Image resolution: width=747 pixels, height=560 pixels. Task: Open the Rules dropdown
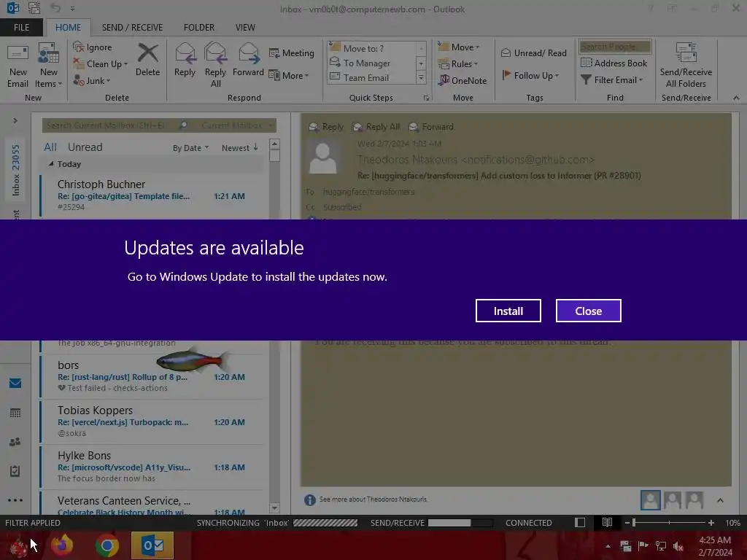click(458, 64)
